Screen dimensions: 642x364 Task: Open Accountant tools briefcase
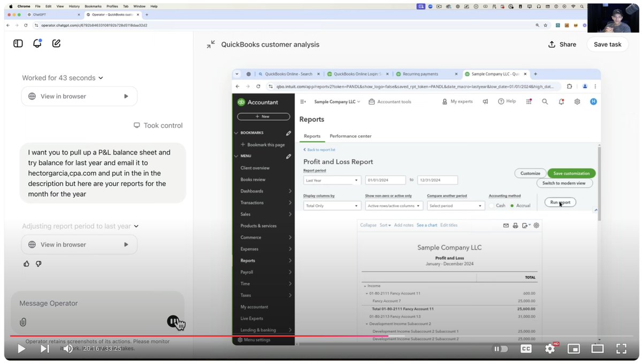coord(390,102)
